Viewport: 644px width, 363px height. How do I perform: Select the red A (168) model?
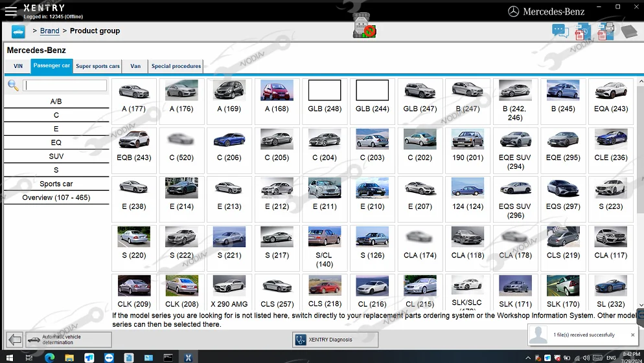click(277, 102)
